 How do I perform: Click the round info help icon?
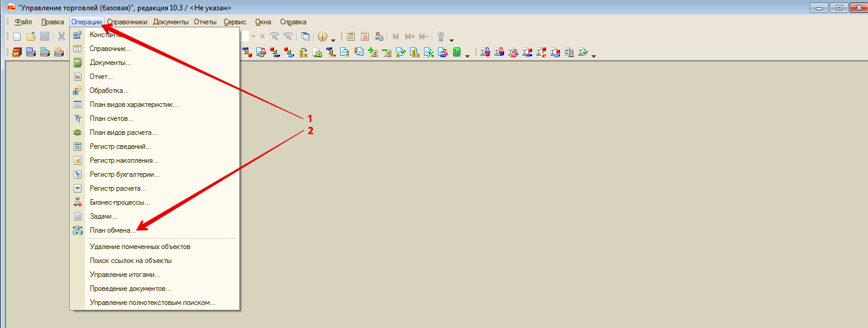pos(323,36)
